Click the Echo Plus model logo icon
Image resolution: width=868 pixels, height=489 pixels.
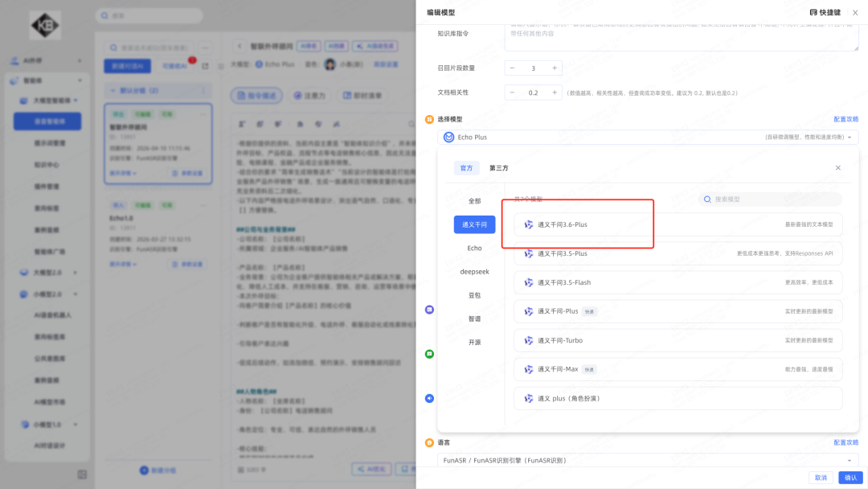tap(448, 138)
